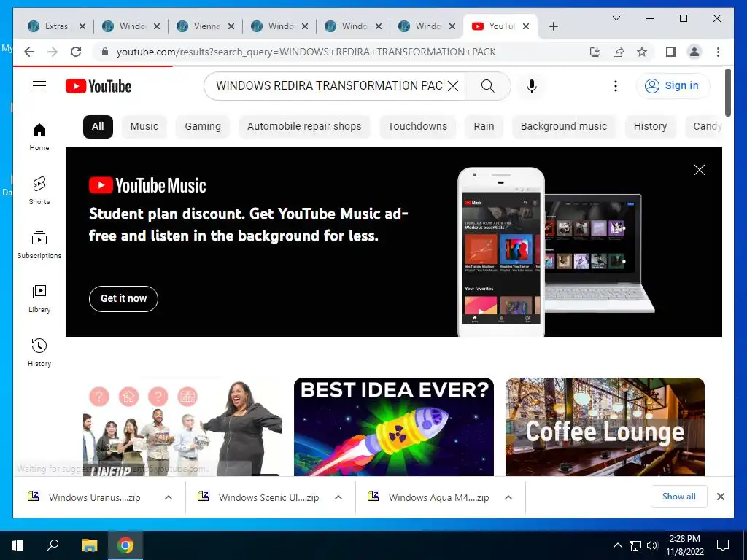Select the History filter chip

click(x=650, y=127)
